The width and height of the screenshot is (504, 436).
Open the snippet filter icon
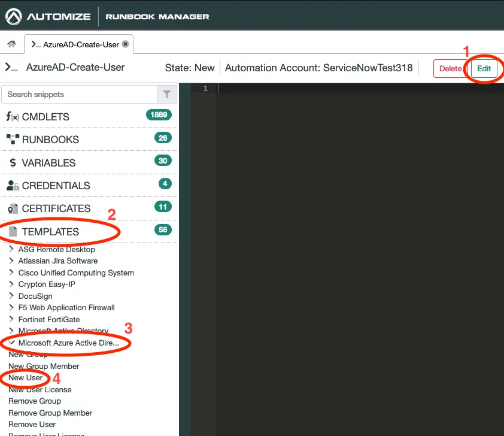click(166, 95)
